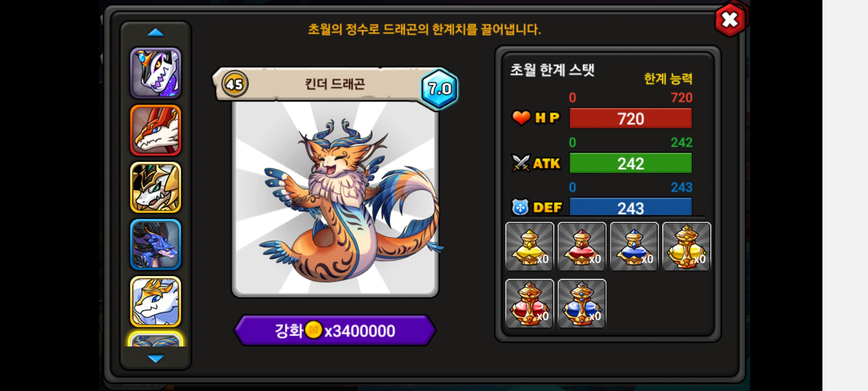Click the blue DEF 243 bar
Image resolution: width=868 pixels, height=391 pixels.
[631, 207]
